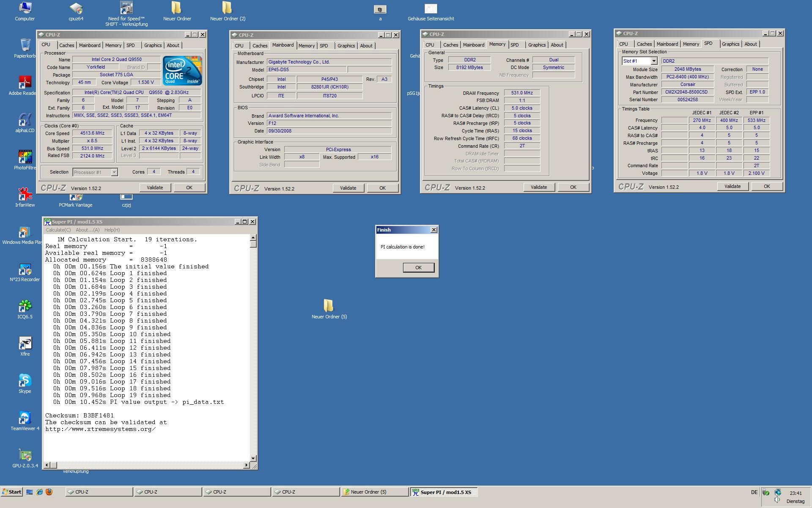Switch to Caches tab in first CPU-Z
Screen dimensions: 812x508
click(66, 45)
